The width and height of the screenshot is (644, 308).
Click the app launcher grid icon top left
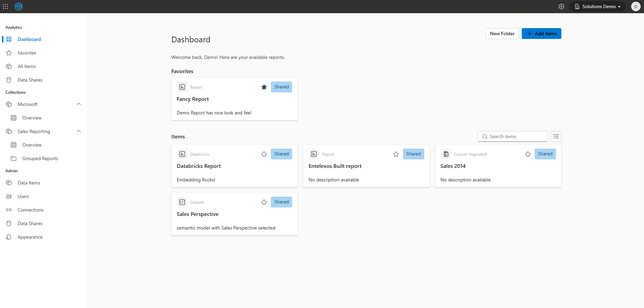5,6
